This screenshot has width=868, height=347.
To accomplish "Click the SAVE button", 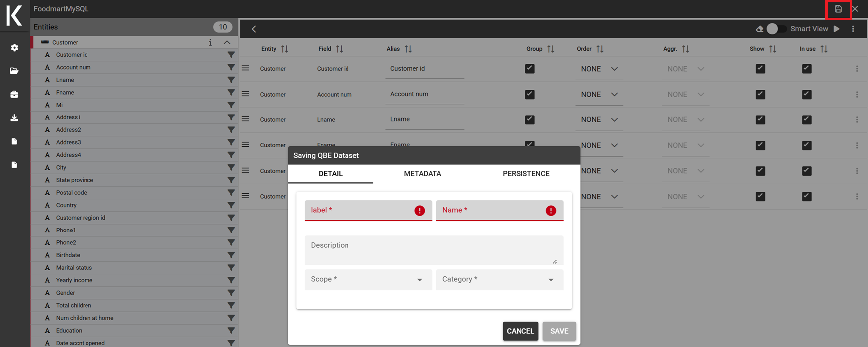I will [559, 331].
